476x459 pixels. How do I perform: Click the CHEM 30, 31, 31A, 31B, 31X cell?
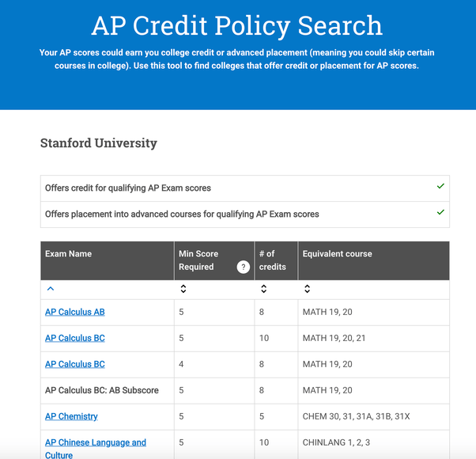click(356, 416)
